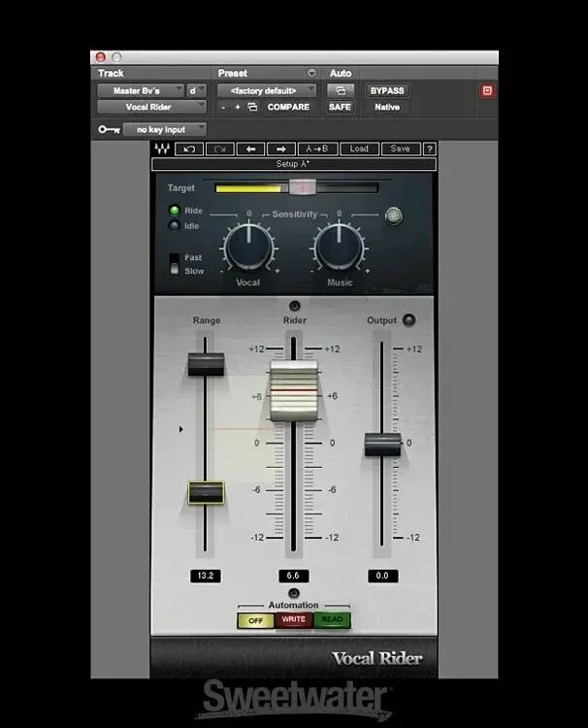Viewport: 588px width, 728px height.
Task: Bypass the Vocal Rider plug-in
Action: 387,90
